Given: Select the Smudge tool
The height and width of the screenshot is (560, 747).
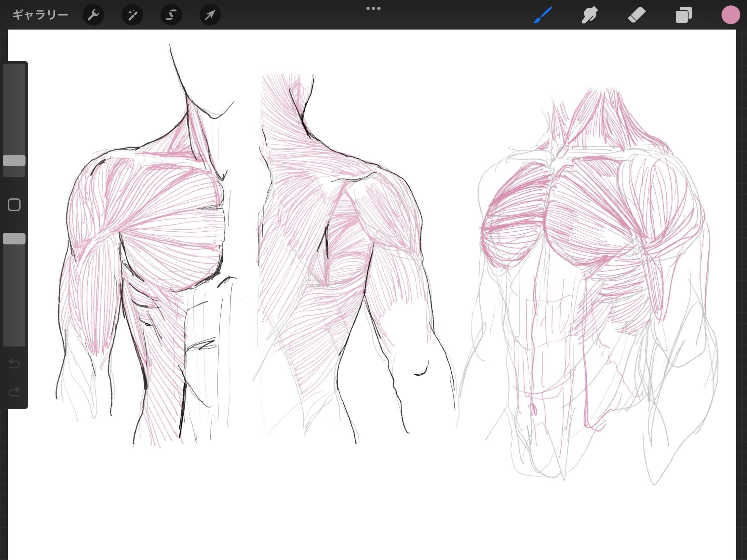Looking at the screenshot, I should pyautogui.click(x=589, y=15).
